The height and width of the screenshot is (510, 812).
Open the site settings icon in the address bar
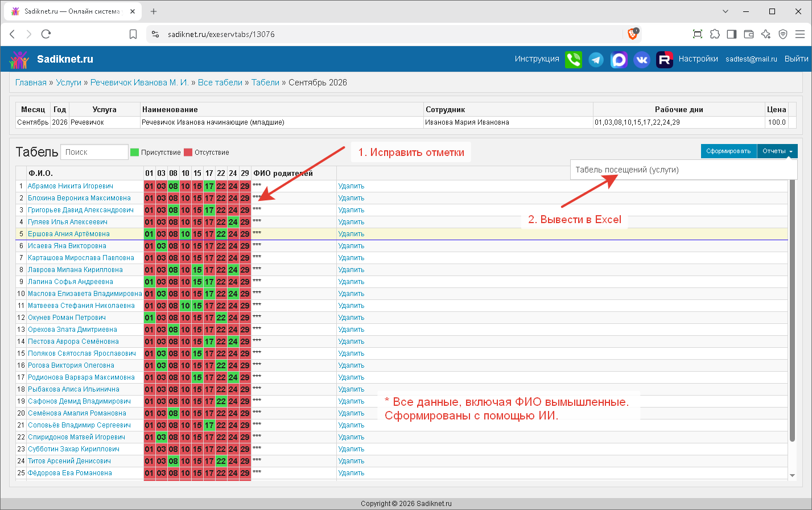155,34
